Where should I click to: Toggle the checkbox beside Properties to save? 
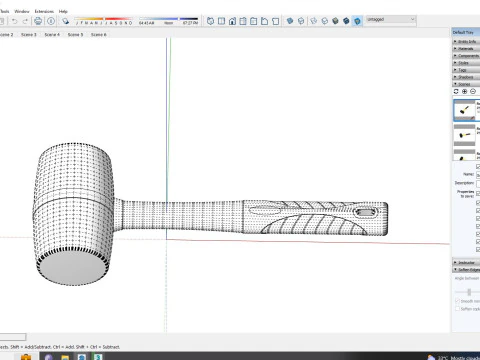(x=478, y=193)
